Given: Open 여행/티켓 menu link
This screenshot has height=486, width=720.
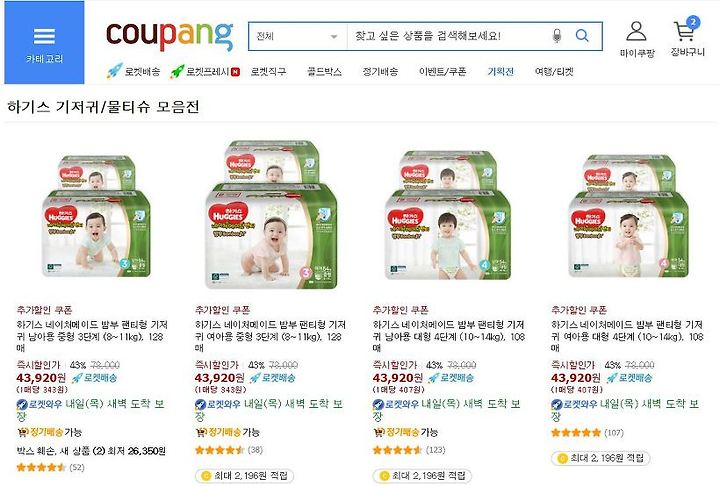Looking at the screenshot, I should pyautogui.click(x=554, y=72).
